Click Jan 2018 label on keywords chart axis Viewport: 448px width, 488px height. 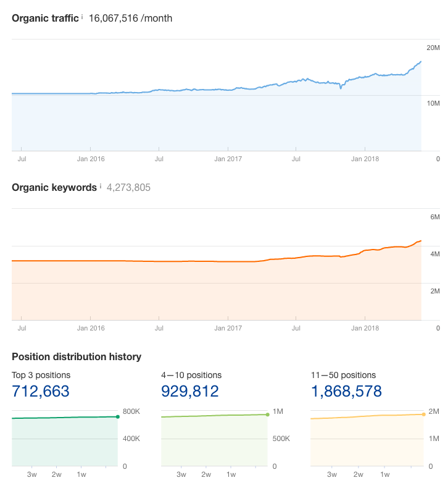(x=365, y=329)
